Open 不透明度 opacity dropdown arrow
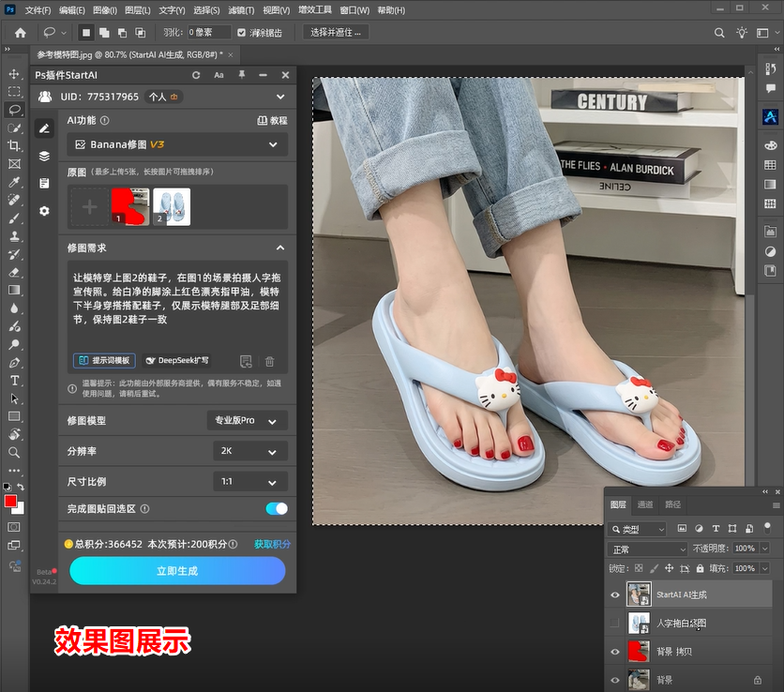 coord(765,549)
